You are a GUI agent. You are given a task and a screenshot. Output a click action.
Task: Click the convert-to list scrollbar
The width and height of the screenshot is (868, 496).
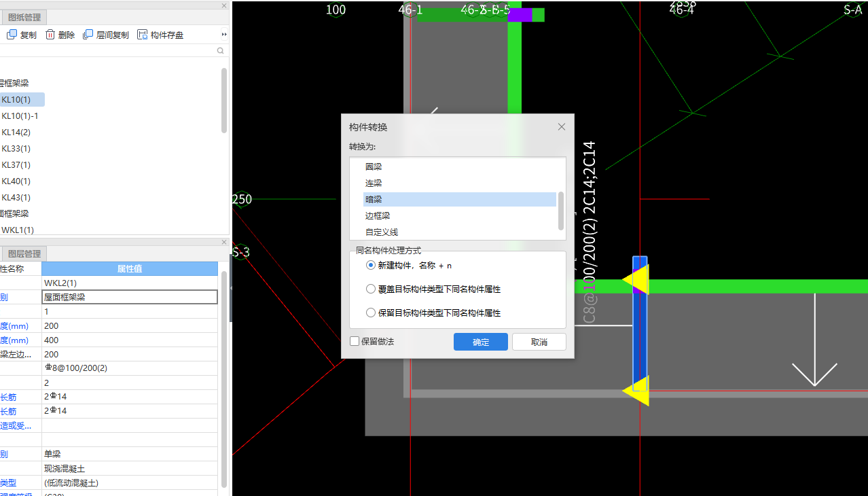click(x=561, y=211)
